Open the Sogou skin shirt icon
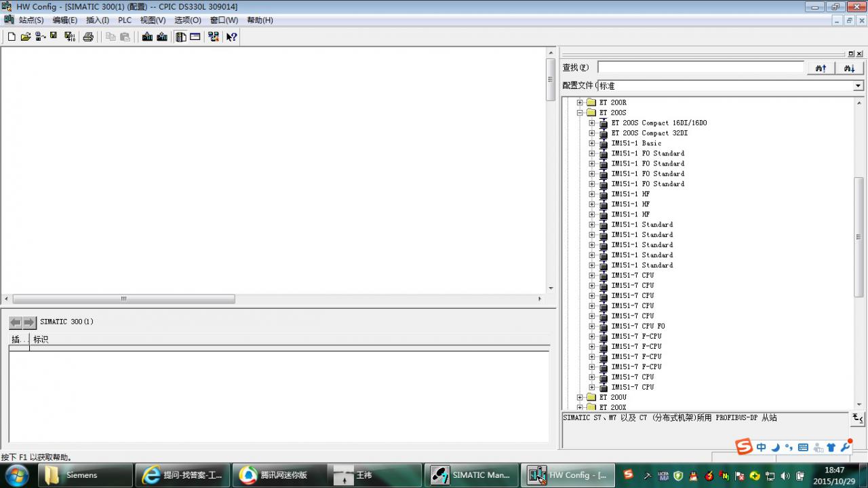This screenshot has height=488, width=868. [831, 447]
